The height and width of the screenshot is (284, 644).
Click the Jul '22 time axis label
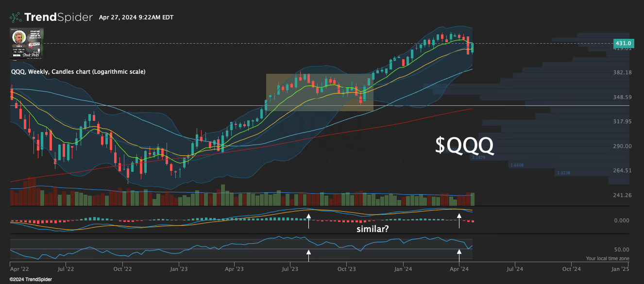[66, 268]
